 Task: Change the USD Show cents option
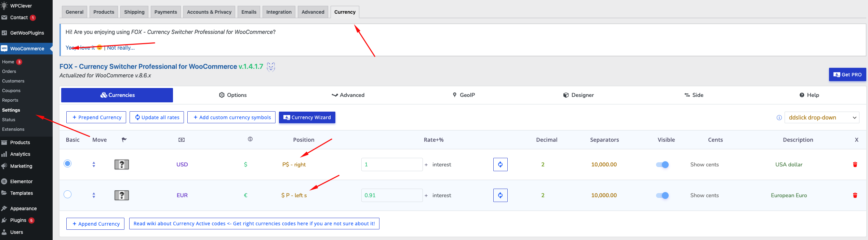705,164
